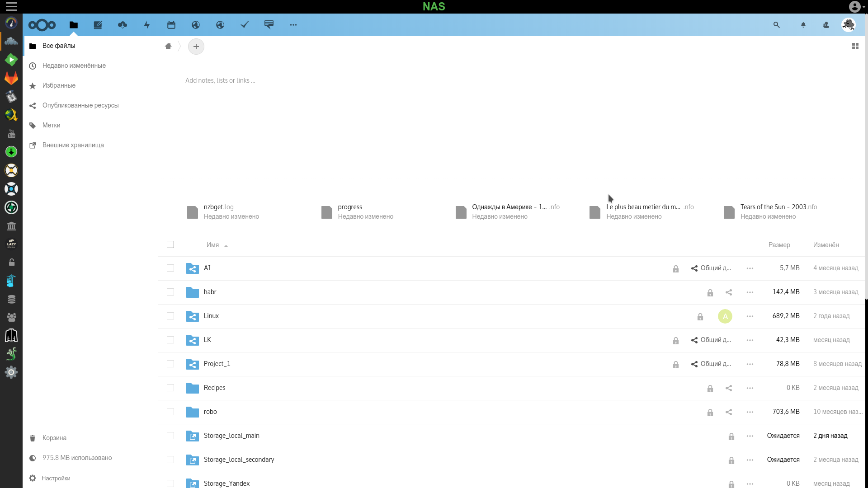This screenshot has height=488, width=868.
Task: Open actions menu for Storage_local_main
Action: 750,436
